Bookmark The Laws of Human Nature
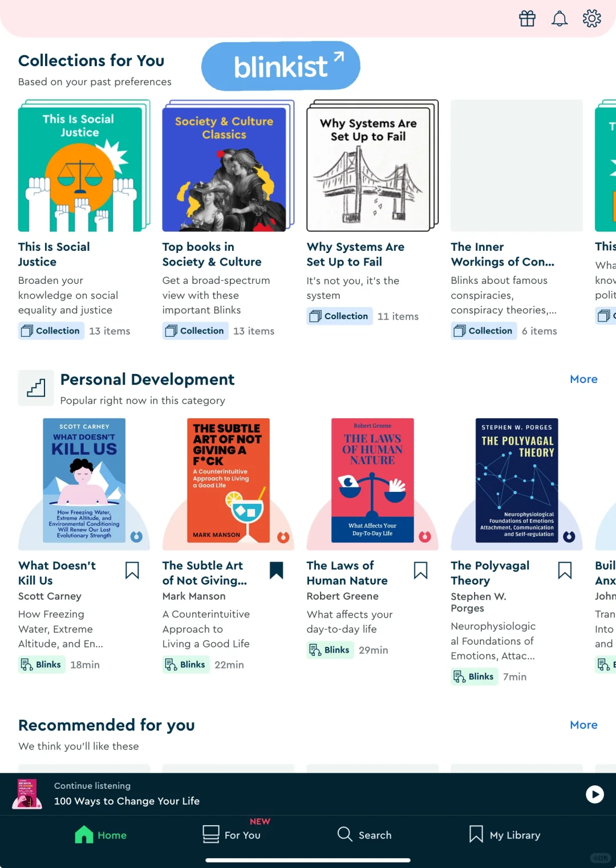Viewport: 616px width, 868px height. pos(421,570)
